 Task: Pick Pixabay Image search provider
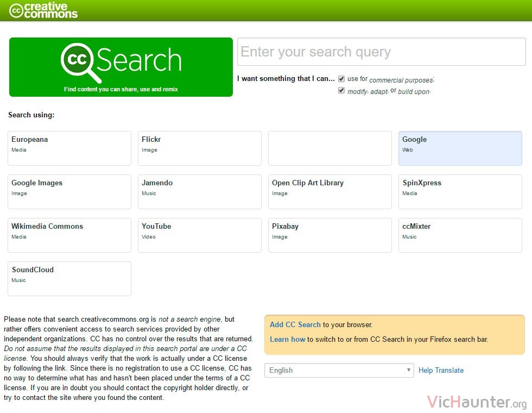click(x=330, y=235)
